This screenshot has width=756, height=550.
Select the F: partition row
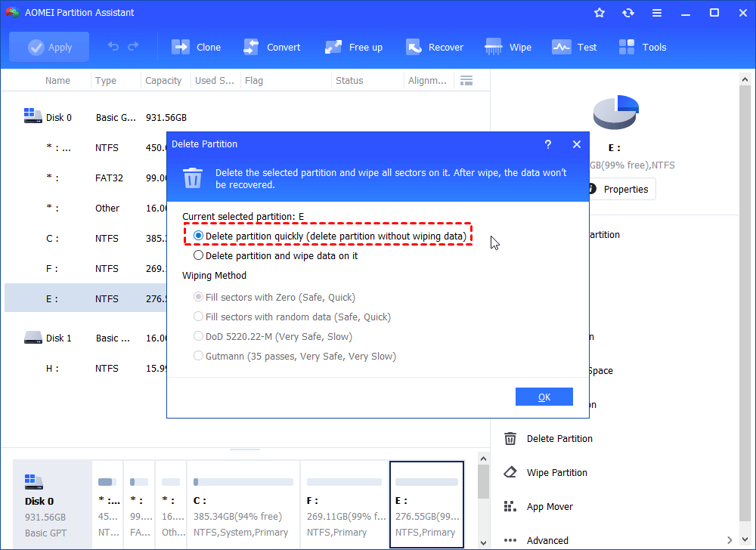tap(86, 269)
